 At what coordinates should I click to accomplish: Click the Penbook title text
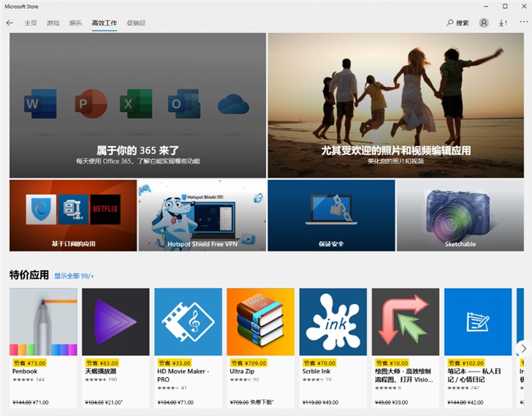[x=25, y=371]
